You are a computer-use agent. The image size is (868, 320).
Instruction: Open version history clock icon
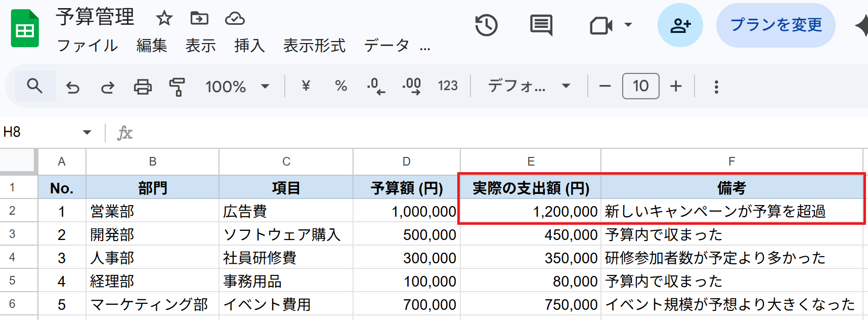click(x=486, y=25)
